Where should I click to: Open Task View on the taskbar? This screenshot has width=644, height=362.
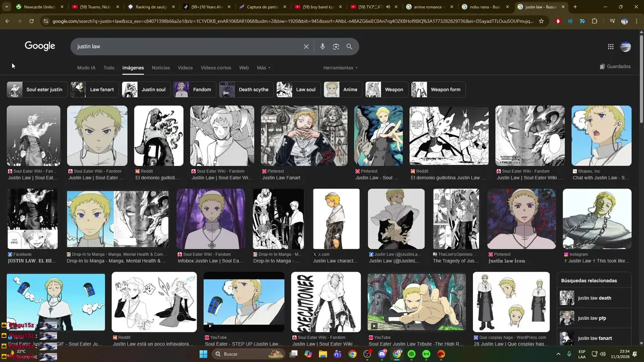coord(293,354)
